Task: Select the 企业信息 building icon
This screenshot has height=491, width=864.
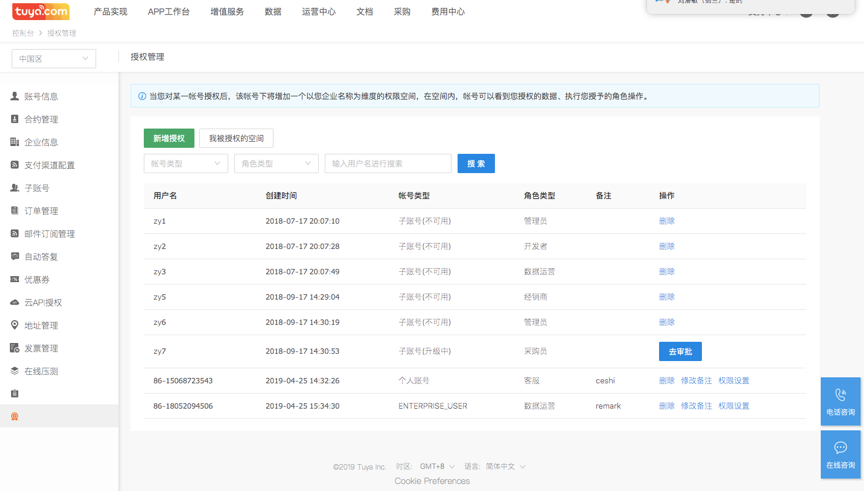Action: click(x=15, y=142)
